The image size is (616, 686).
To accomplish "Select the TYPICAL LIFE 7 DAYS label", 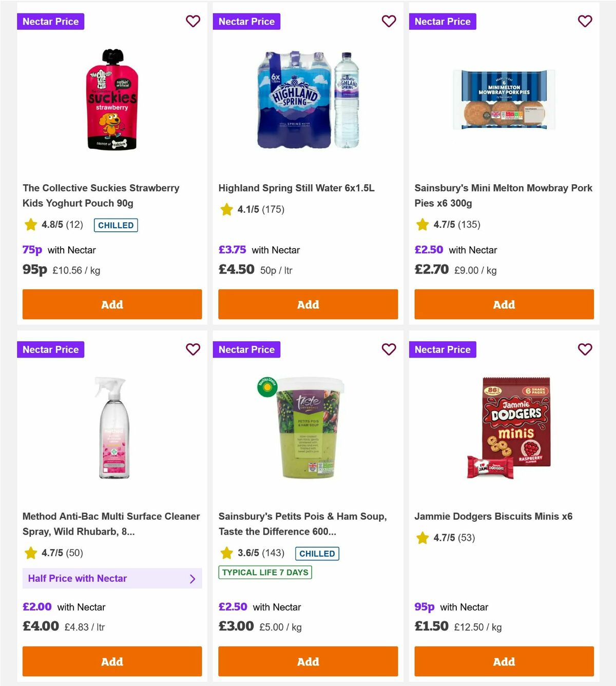I will (265, 572).
